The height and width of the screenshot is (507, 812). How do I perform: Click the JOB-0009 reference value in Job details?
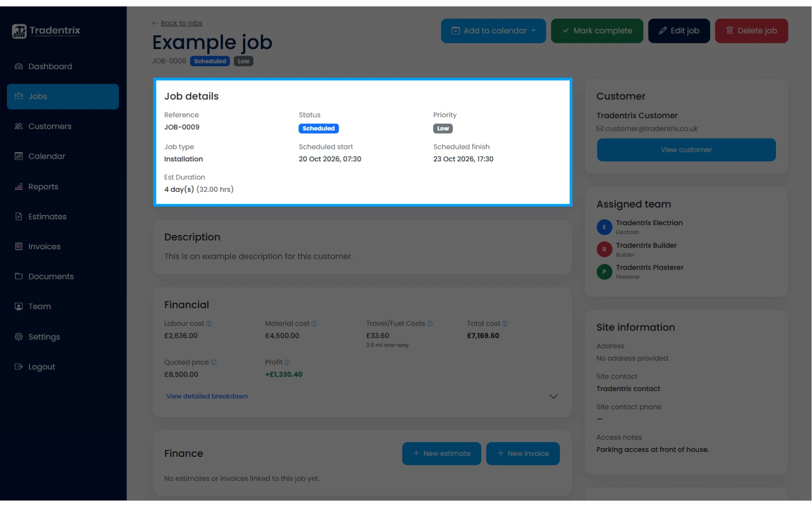point(182,127)
